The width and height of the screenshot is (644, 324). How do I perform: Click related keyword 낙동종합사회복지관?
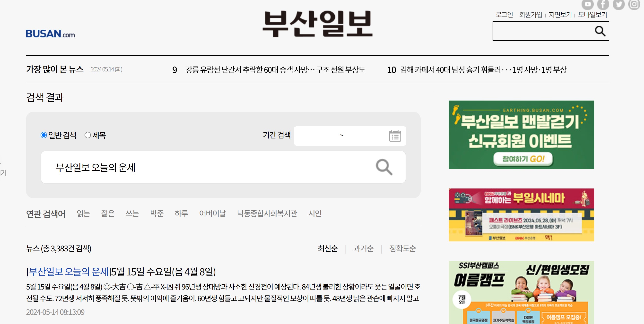267,213
